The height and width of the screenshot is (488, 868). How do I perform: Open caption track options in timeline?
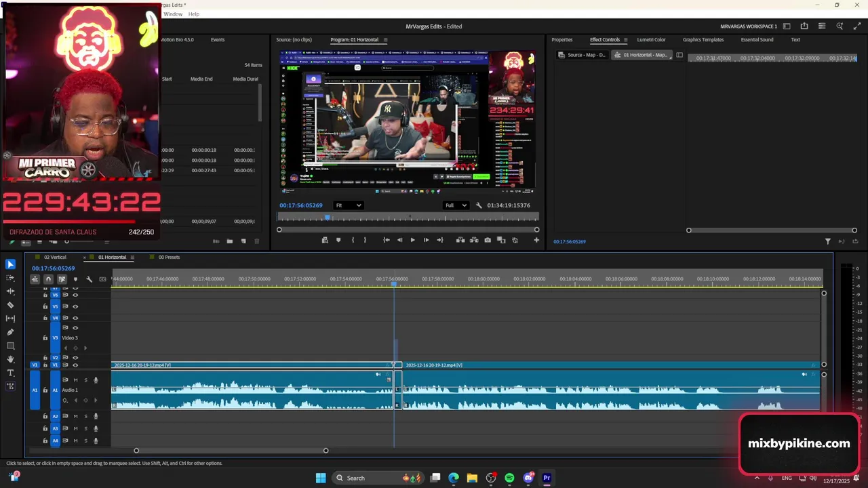(102, 279)
